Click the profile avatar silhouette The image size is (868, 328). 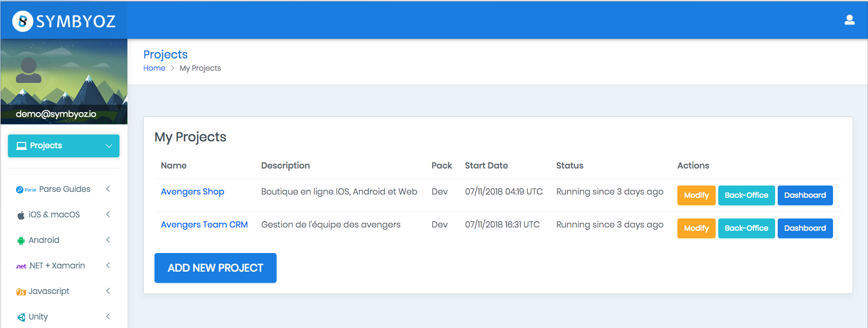tap(29, 70)
